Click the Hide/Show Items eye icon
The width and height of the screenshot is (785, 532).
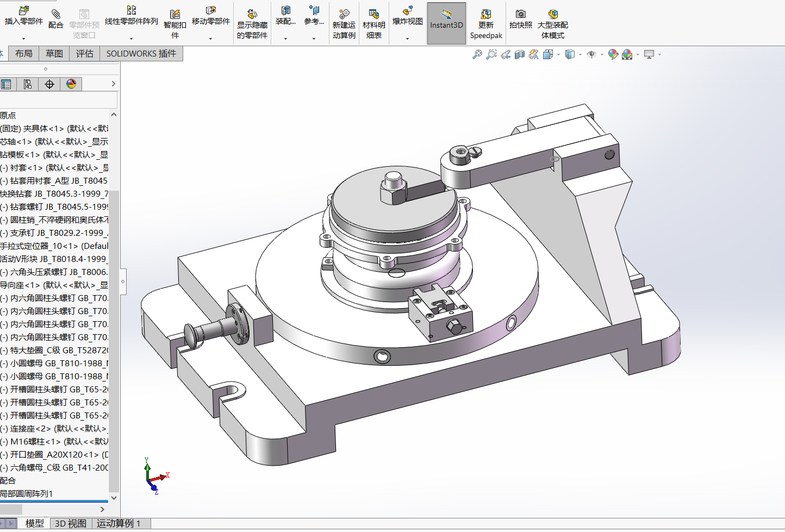pos(591,54)
